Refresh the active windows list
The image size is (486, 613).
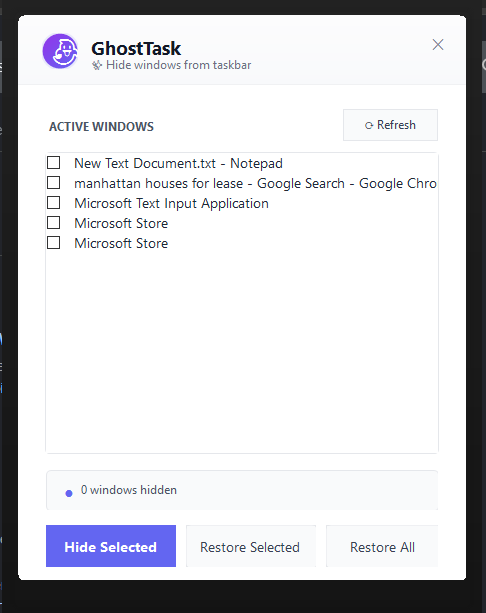(x=390, y=125)
